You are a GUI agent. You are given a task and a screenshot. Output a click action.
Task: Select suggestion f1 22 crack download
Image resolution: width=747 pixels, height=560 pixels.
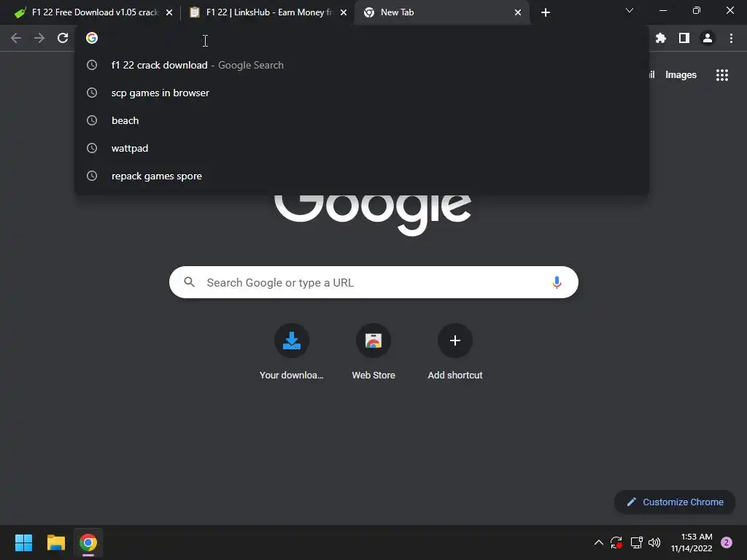click(x=362, y=65)
